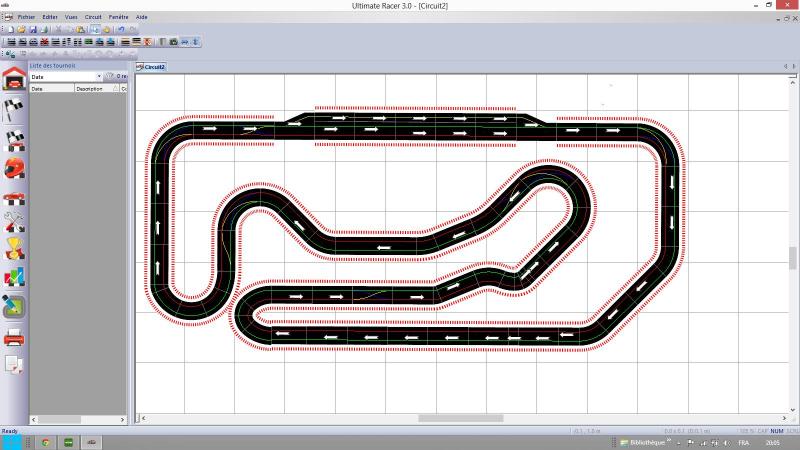Expand the next tab arrow at top right
Viewport: 800px width, 450px height.
(x=794, y=66)
